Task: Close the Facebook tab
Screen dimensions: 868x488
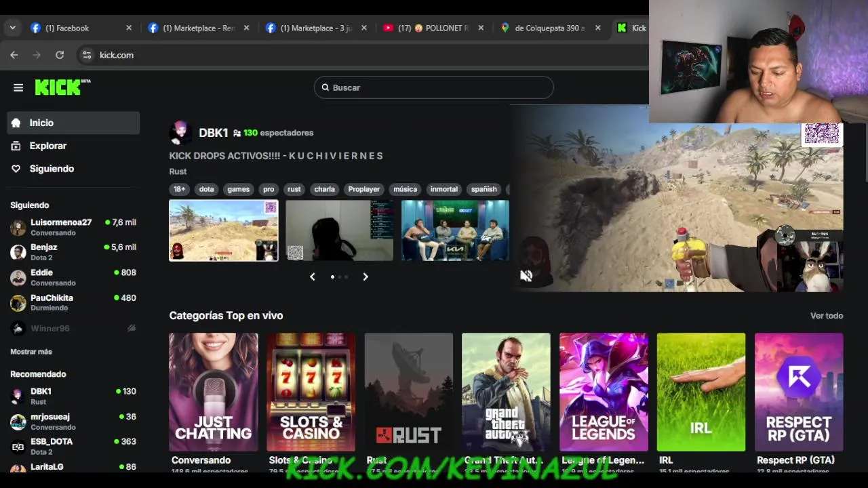Action: [x=129, y=28]
